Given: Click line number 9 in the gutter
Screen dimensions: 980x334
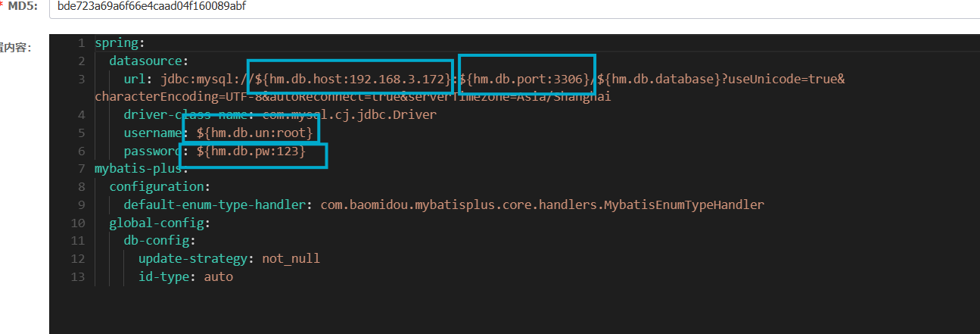Looking at the screenshot, I should (81, 204).
